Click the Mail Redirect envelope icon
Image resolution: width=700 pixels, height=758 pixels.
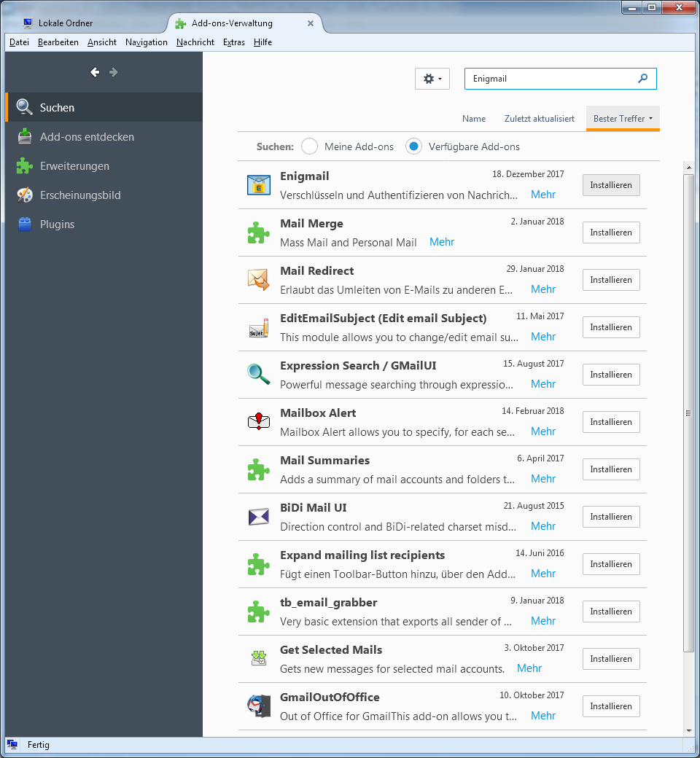tap(258, 280)
